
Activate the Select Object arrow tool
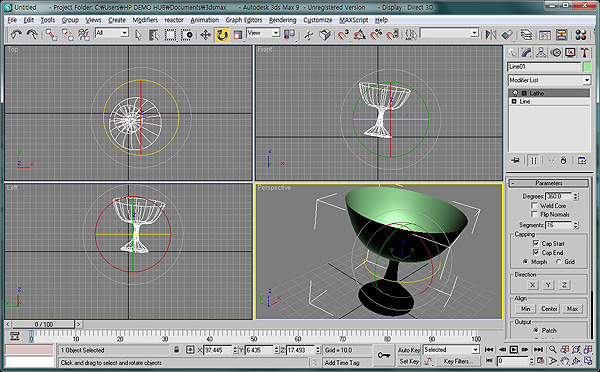point(138,35)
